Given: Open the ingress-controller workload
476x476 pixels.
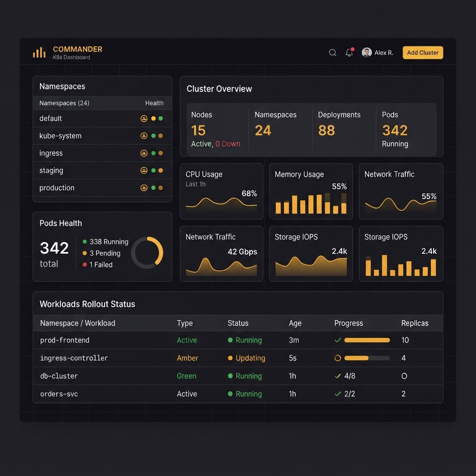Looking at the screenshot, I should tap(238, 358).
